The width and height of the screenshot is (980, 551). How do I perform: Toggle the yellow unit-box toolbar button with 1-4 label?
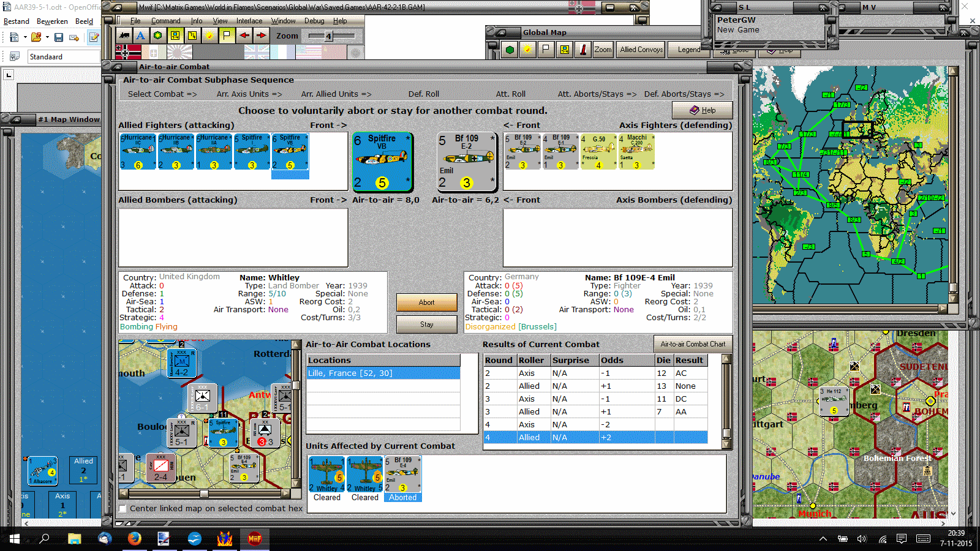tap(175, 36)
